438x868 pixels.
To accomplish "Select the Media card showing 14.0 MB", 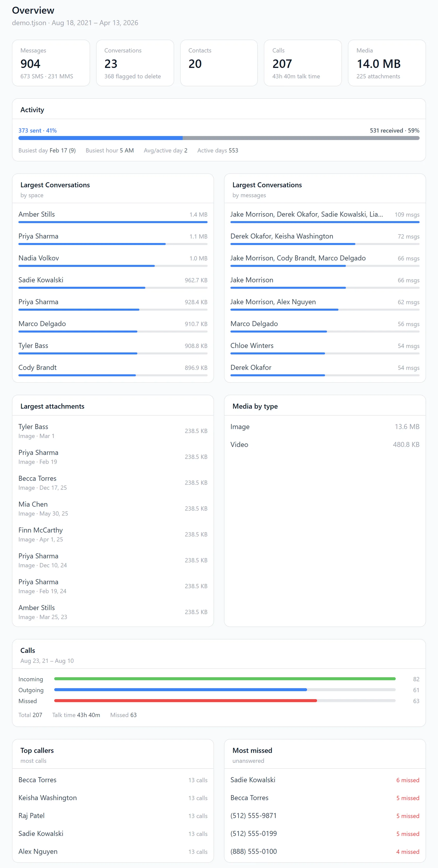I will (x=387, y=63).
